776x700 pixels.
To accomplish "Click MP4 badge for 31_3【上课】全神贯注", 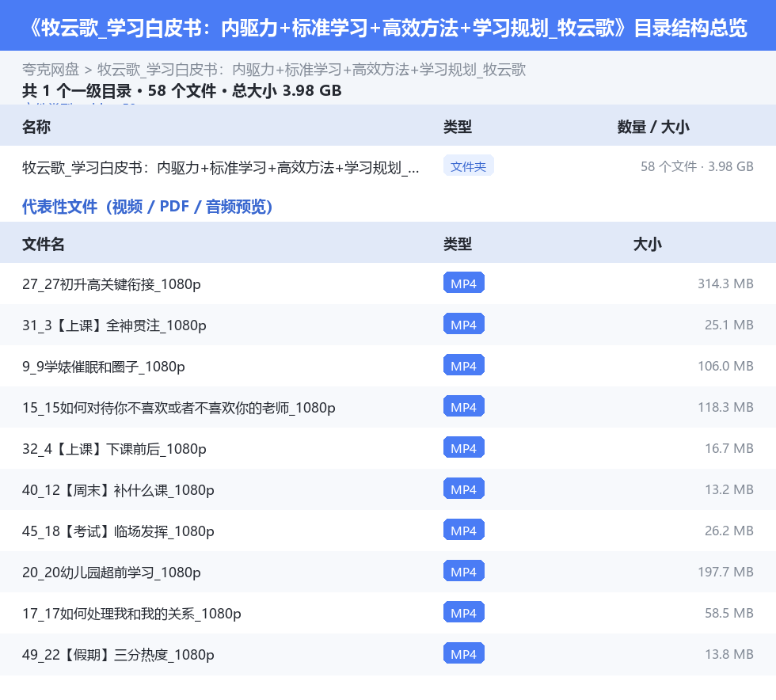I will 464,324.
